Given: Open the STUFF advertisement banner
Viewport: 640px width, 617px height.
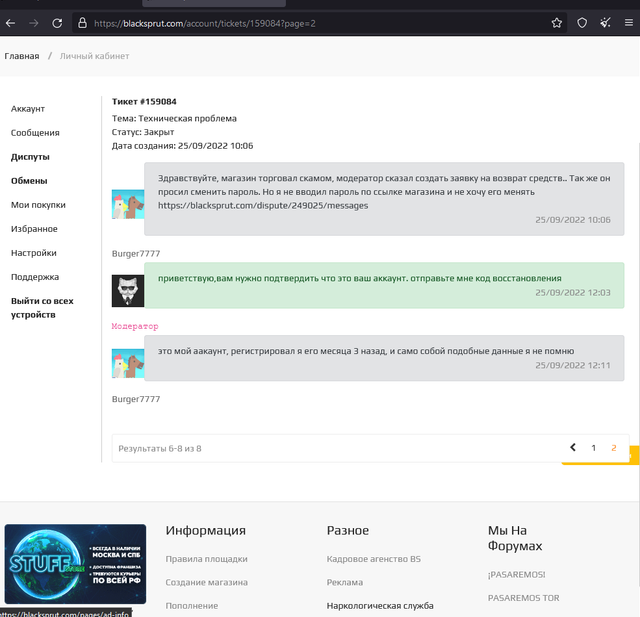Looking at the screenshot, I should click(x=75, y=564).
